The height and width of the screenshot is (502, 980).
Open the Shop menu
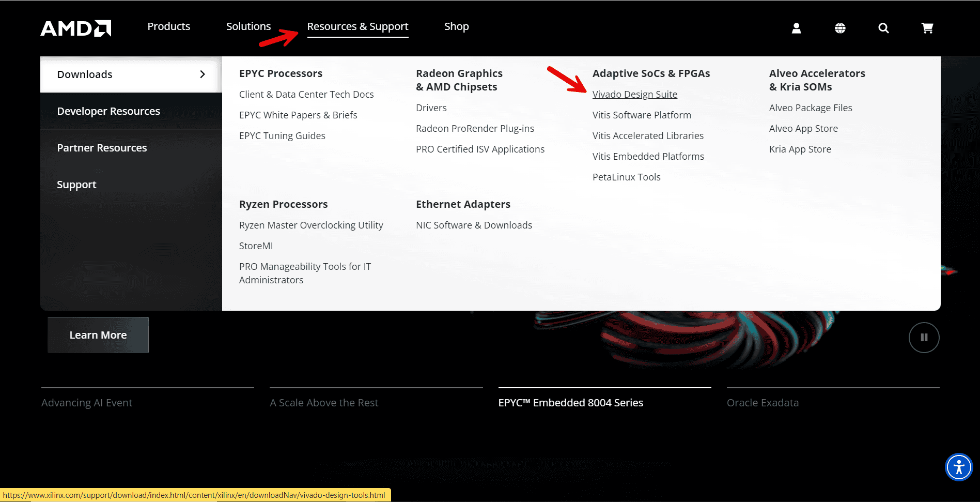click(x=457, y=26)
